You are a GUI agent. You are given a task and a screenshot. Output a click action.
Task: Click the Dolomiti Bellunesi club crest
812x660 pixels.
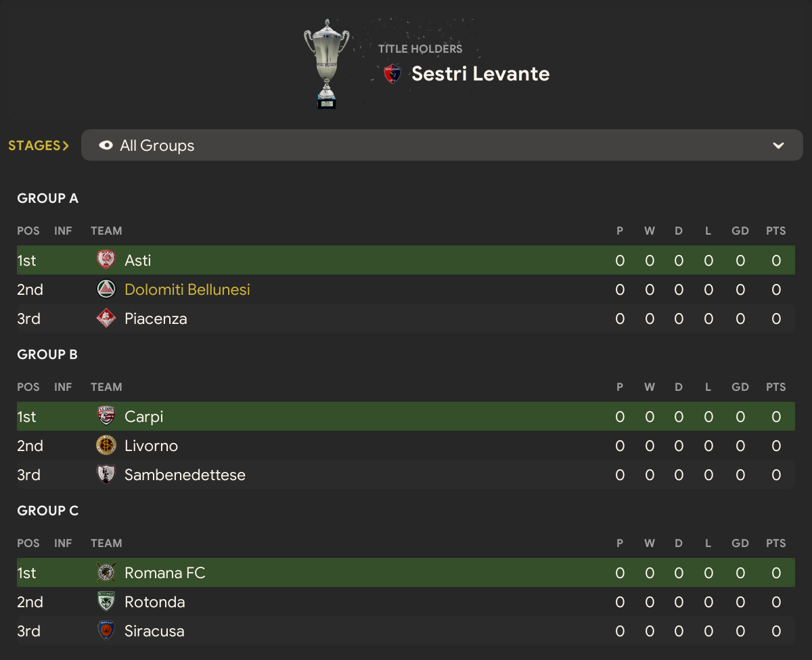click(x=106, y=289)
